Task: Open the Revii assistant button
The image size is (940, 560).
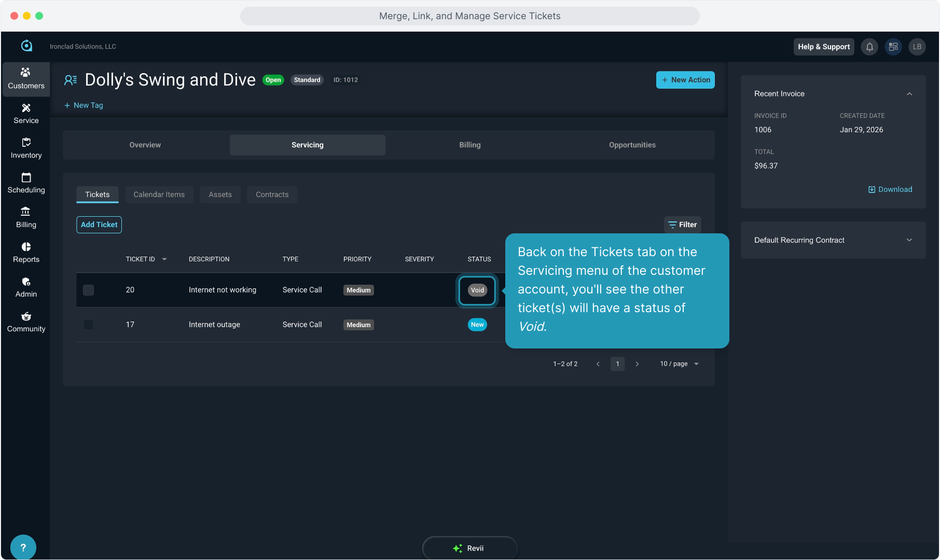Action: [469, 548]
